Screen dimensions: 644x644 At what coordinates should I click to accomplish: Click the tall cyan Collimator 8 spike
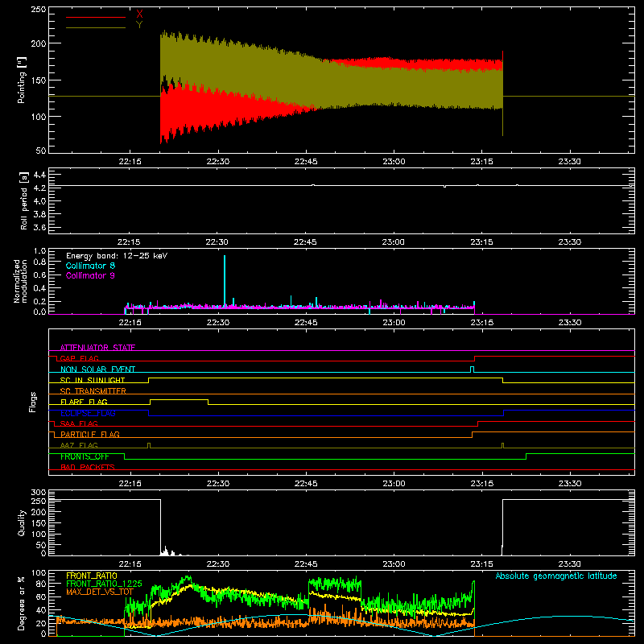tap(225, 281)
